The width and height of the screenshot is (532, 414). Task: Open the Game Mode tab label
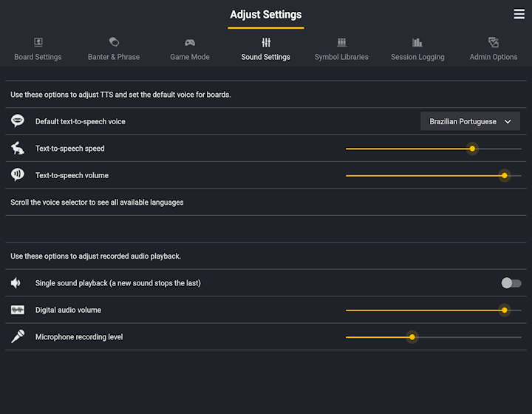click(190, 57)
